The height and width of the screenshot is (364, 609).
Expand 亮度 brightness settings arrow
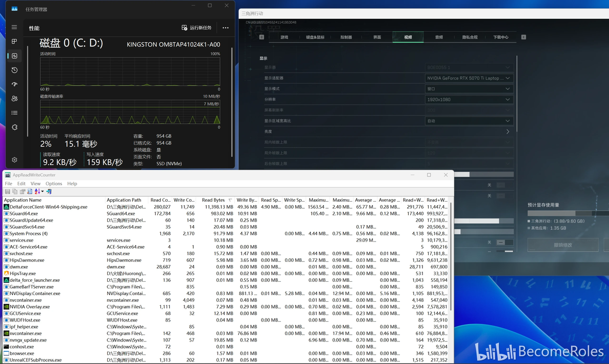508,132
